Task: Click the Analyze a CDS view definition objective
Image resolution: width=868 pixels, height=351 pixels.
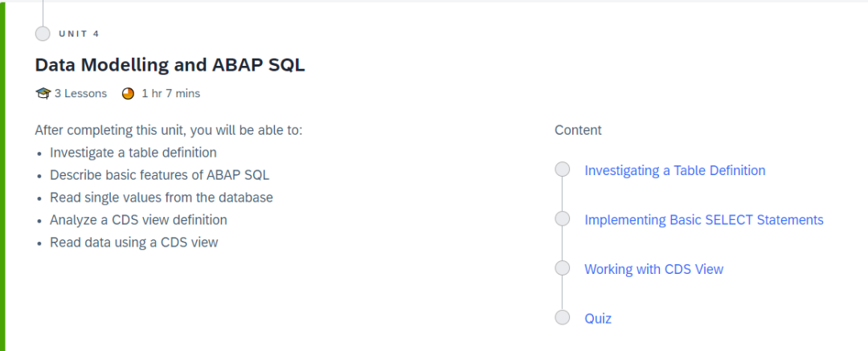Action: (x=138, y=219)
